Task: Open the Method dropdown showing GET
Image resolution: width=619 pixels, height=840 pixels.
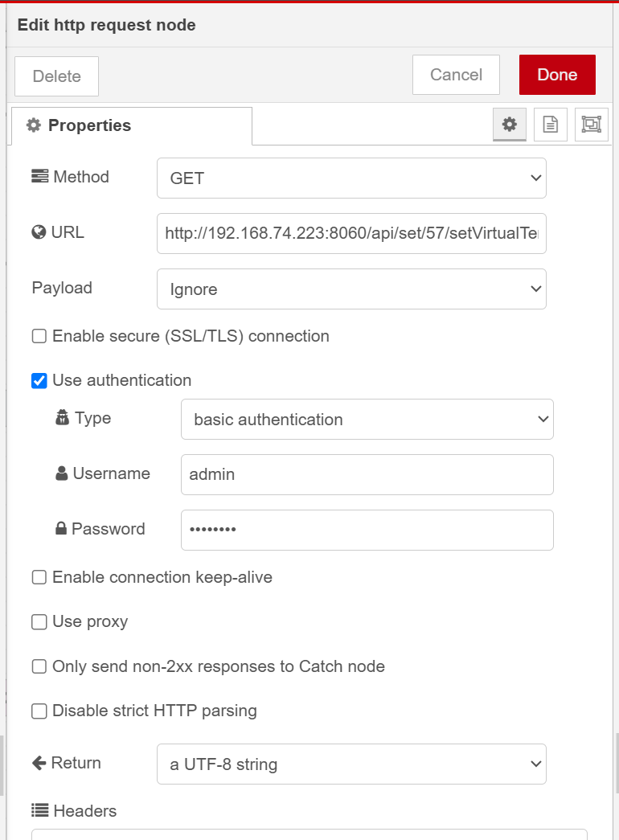Action: tap(351, 178)
